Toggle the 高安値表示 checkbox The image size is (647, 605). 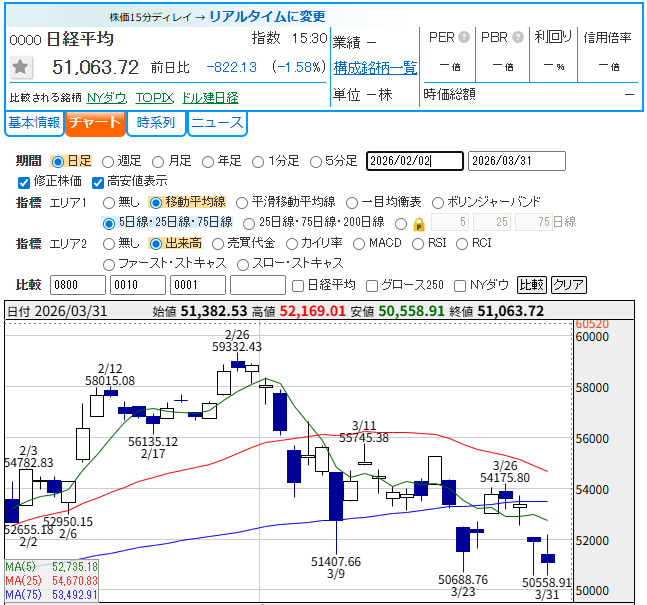tap(98, 182)
